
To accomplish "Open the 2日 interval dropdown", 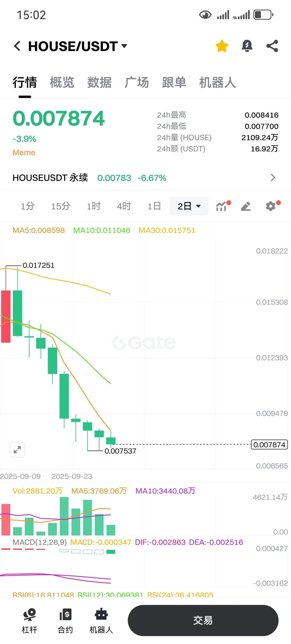I will click(x=189, y=206).
